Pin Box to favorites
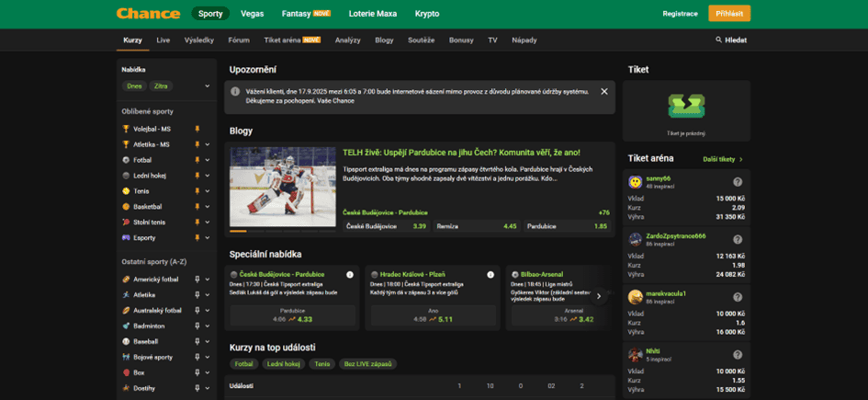Image resolution: width=868 pixels, height=400 pixels. click(197, 372)
